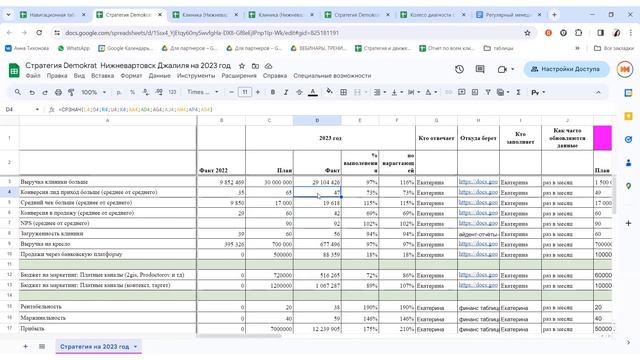The width and height of the screenshot is (640, 360).
Task: Reload the page in browser
Action: point(39,33)
